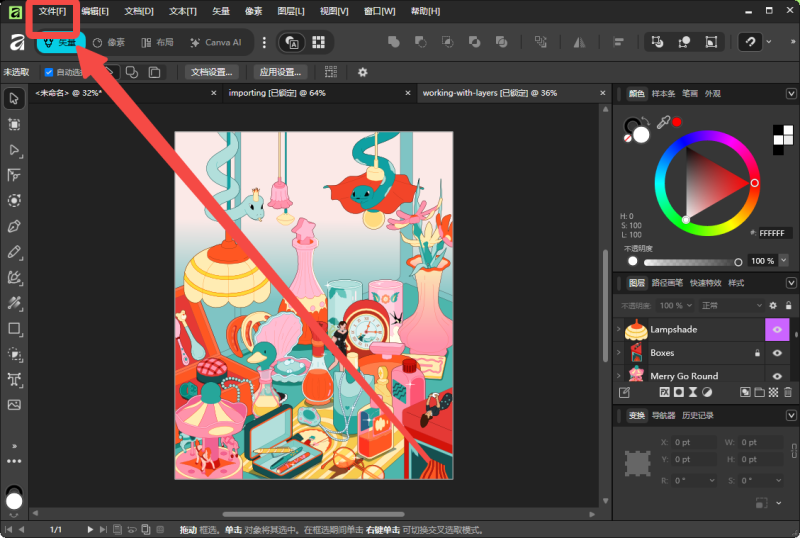Open the shear S dropdown
This screenshot has height=538, width=800.
[778, 480]
